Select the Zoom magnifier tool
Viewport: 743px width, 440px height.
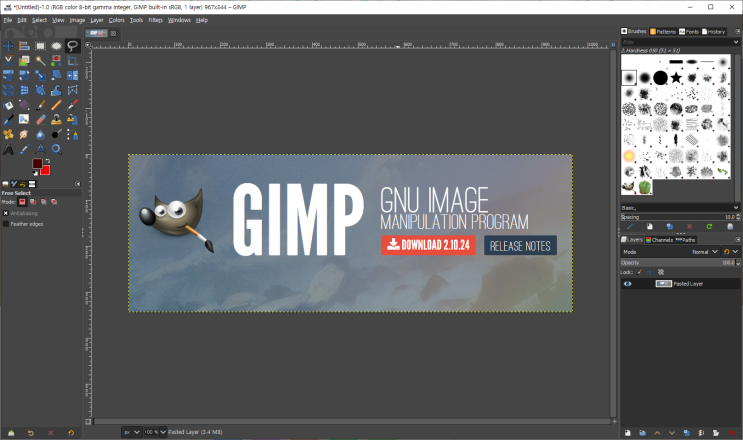(x=56, y=150)
